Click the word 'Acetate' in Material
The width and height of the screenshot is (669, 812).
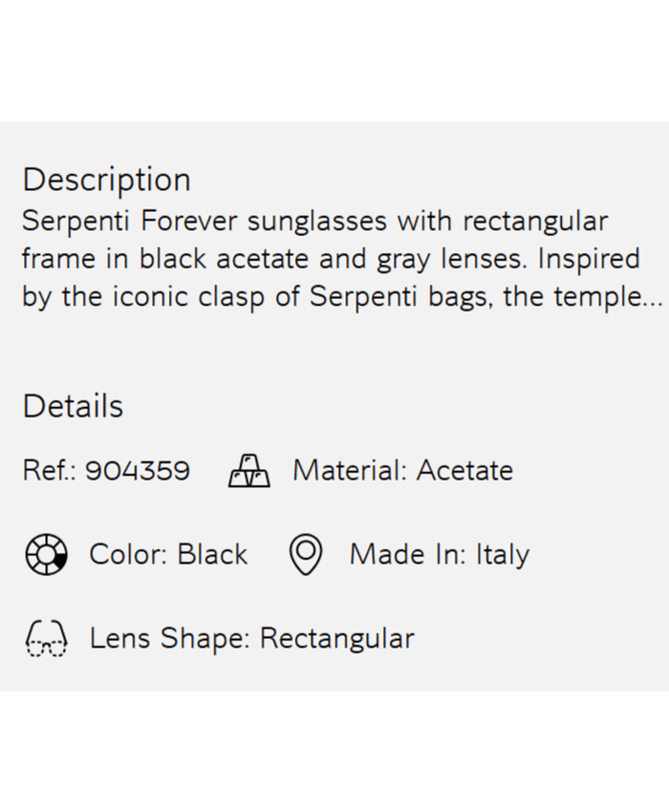464,471
